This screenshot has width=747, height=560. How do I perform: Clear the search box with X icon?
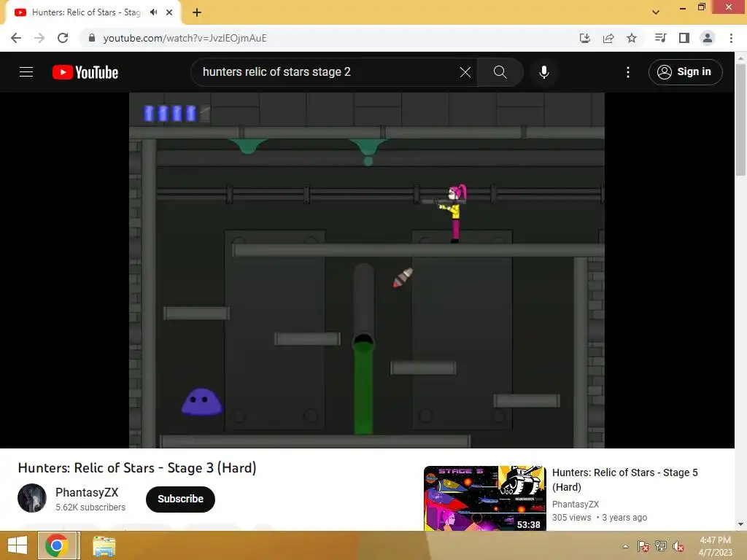(x=465, y=72)
